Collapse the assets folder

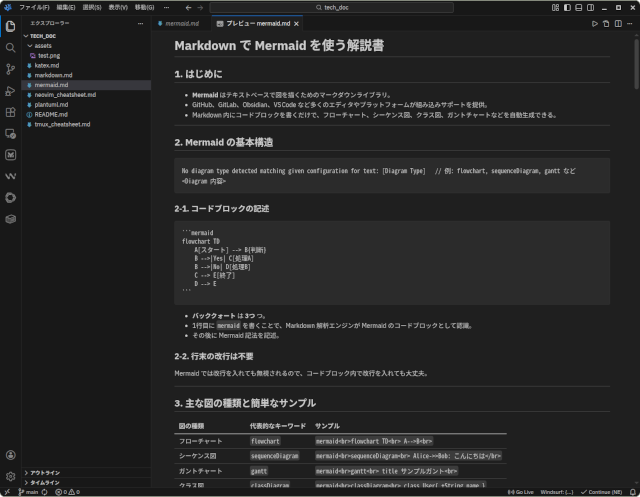click(43, 45)
